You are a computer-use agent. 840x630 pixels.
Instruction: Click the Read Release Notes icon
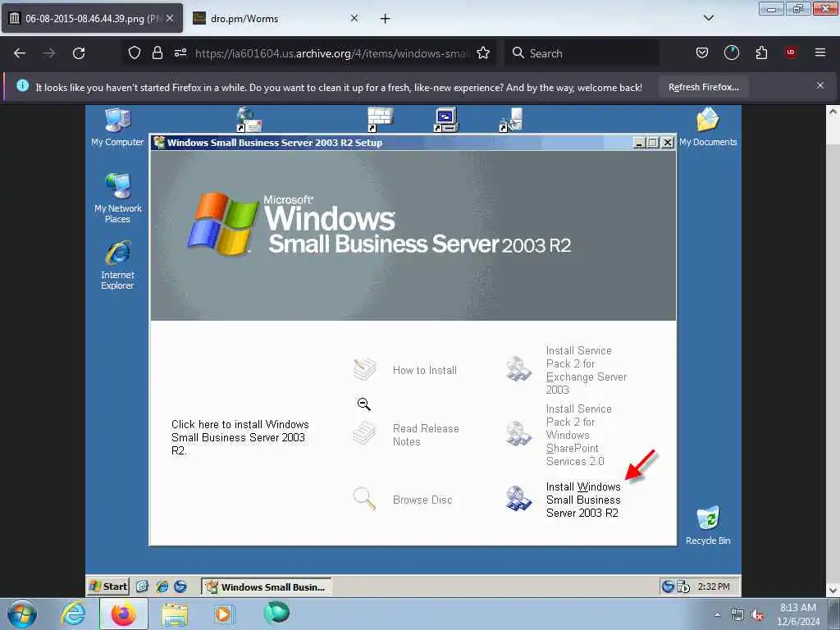(x=365, y=433)
